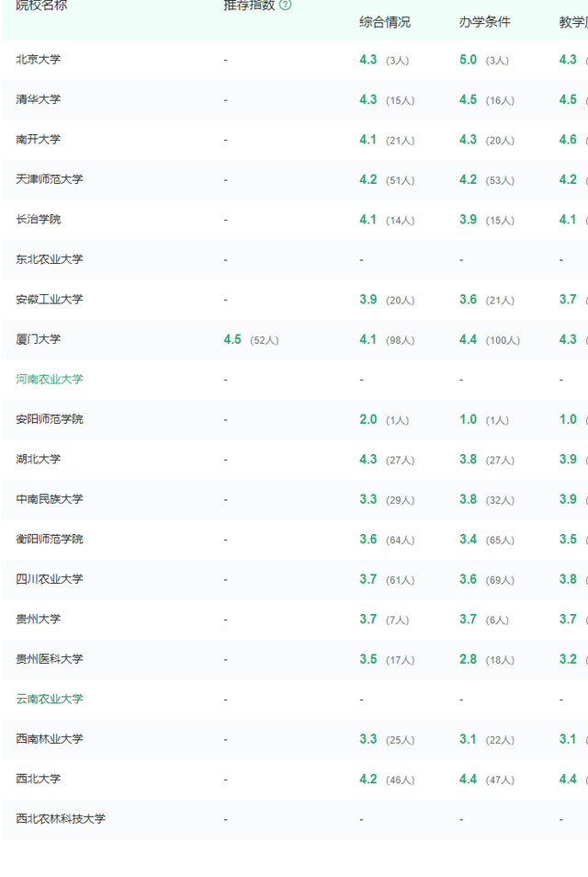The image size is (588, 877).
Task: Click 北京大学's 5.0 办学条件 score
Action: 468,59
